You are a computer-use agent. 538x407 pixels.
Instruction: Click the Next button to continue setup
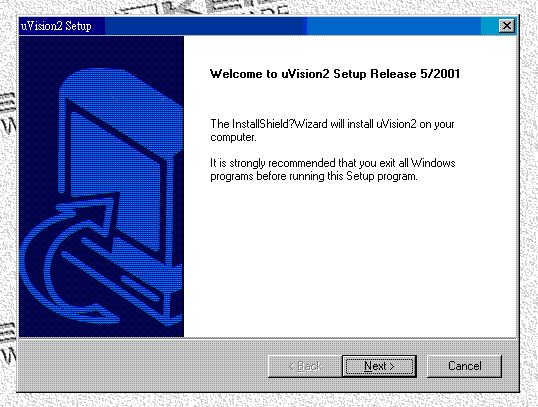point(379,366)
